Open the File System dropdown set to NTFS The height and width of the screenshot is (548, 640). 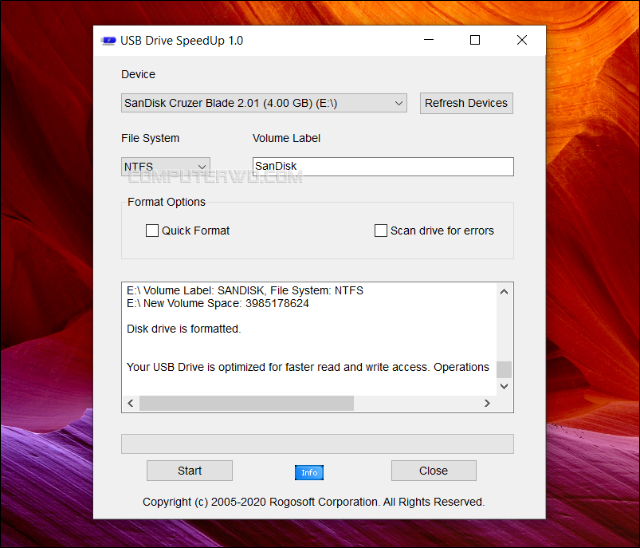(x=165, y=166)
